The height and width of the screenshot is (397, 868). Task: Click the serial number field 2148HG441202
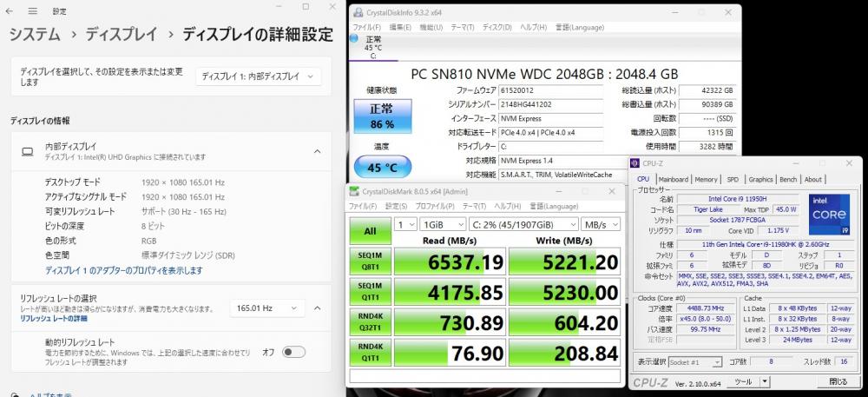click(x=550, y=104)
